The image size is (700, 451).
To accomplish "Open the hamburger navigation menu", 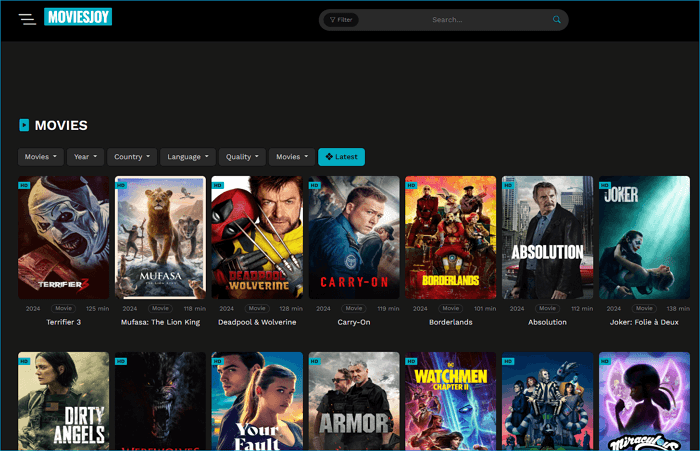I will (x=27, y=19).
